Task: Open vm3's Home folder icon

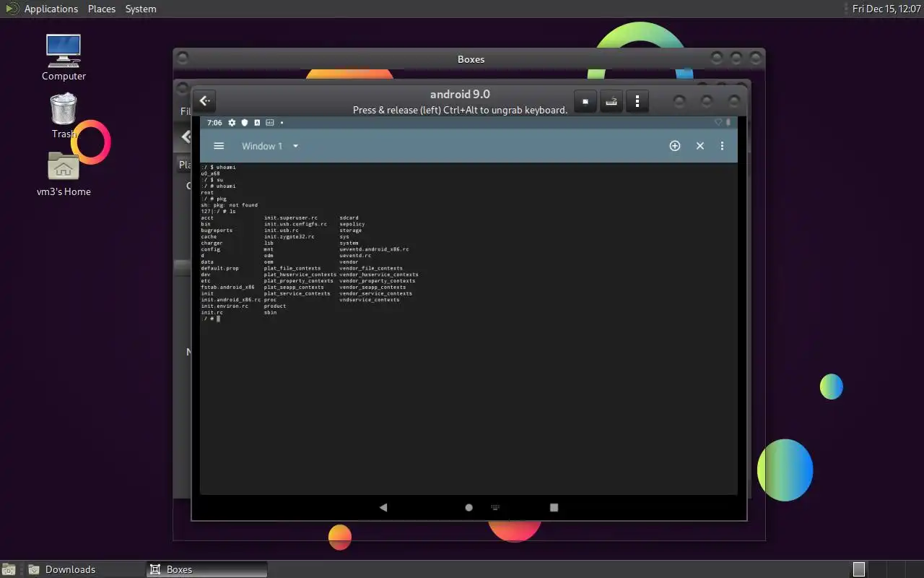Action: 64,174
